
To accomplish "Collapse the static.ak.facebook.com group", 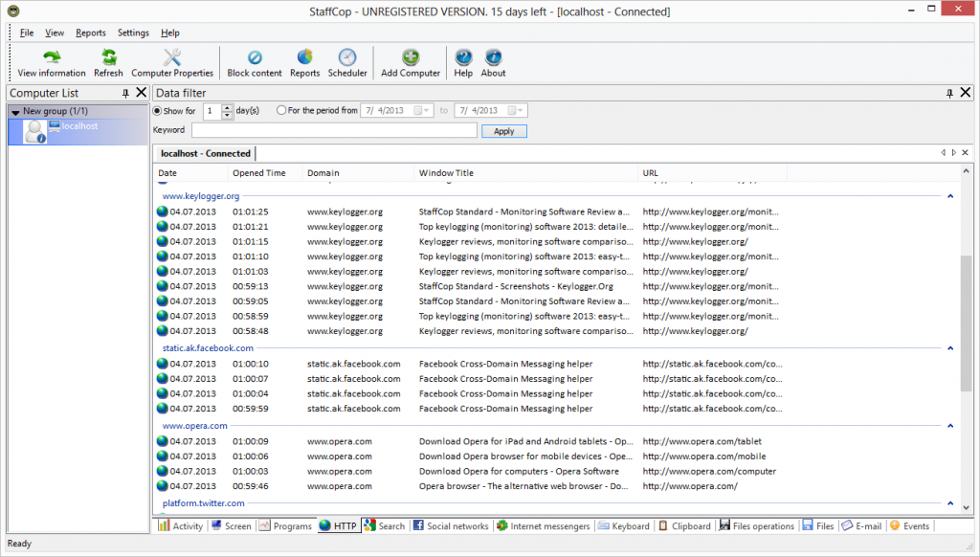I will (950, 348).
